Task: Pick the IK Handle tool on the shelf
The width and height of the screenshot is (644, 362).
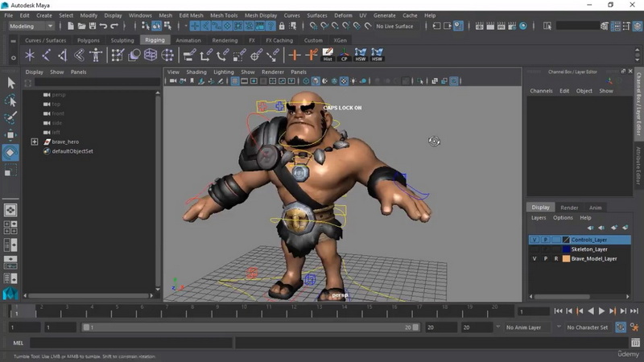Action: [63, 55]
